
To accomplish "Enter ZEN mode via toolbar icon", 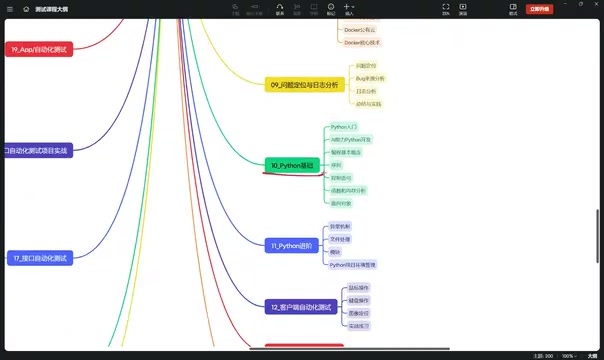I will [446, 9].
